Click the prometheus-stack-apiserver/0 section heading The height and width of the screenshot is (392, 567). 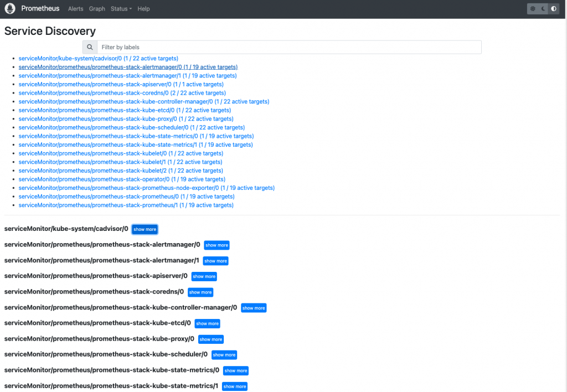pyautogui.click(x=96, y=276)
